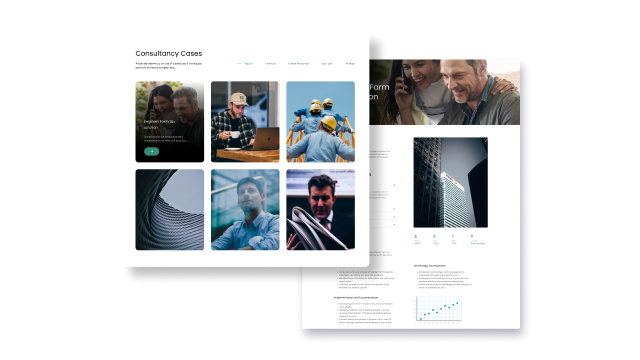Open the spiral architecture case card
Viewport: 640px width, 360px height.
click(x=170, y=209)
